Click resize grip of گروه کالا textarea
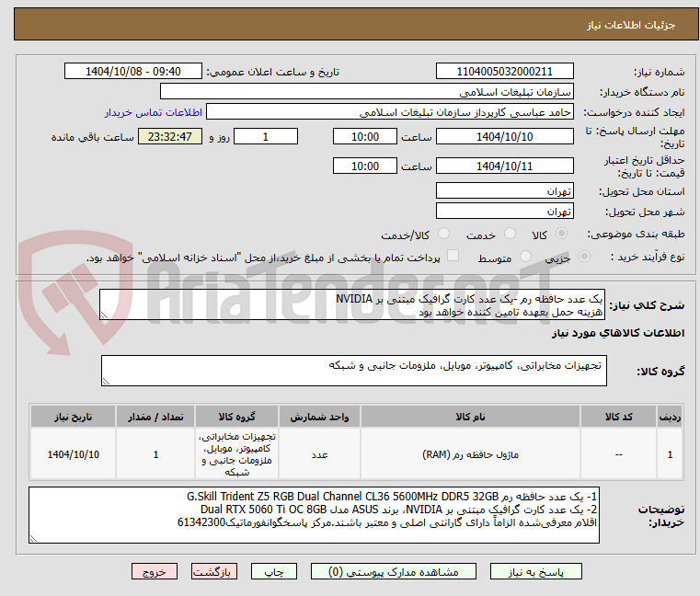The height and width of the screenshot is (596, 700). click(x=106, y=382)
